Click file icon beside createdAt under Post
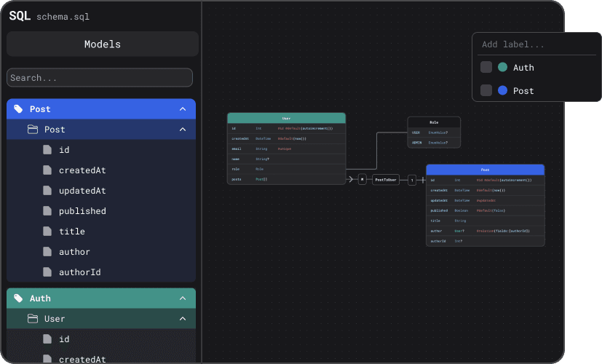Screen dimensions: 602x364 [47, 170]
